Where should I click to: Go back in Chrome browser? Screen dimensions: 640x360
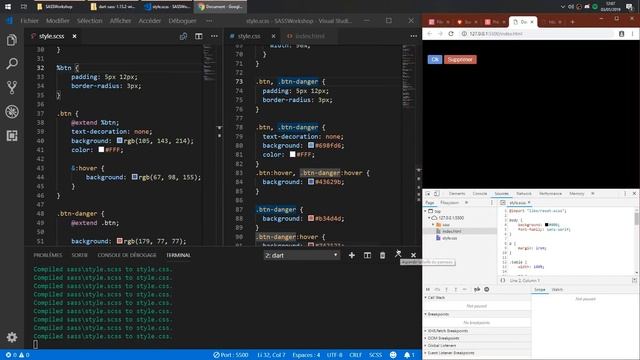click(x=430, y=33)
